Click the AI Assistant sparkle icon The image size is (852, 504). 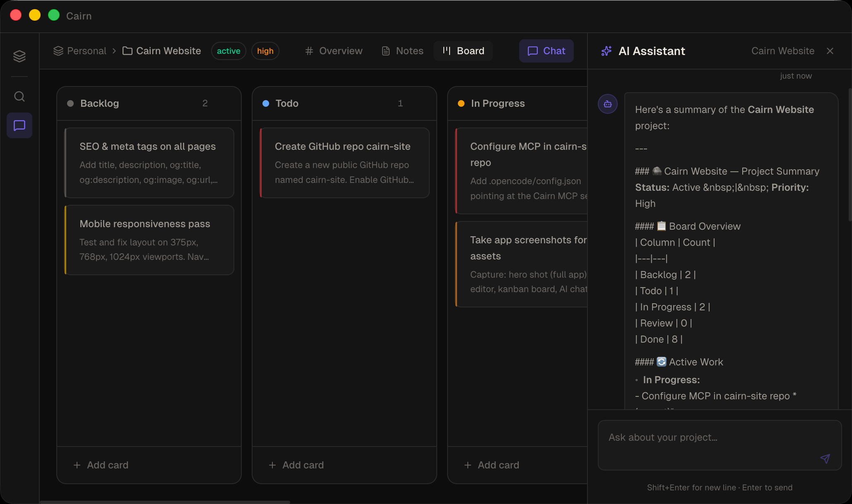(607, 51)
